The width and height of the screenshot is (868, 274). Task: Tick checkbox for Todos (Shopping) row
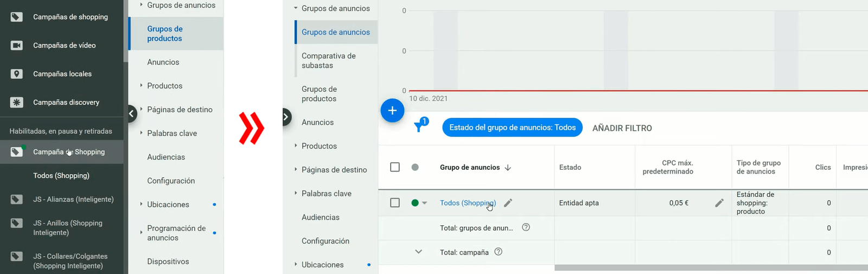[395, 202]
